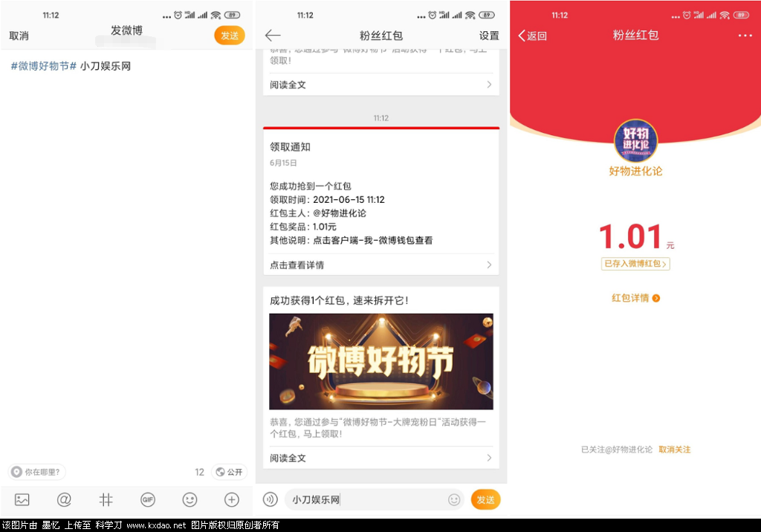This screenshot has width=761, height=532.
Task: Open 设置 in the chat header
Action: click(489, 36)
